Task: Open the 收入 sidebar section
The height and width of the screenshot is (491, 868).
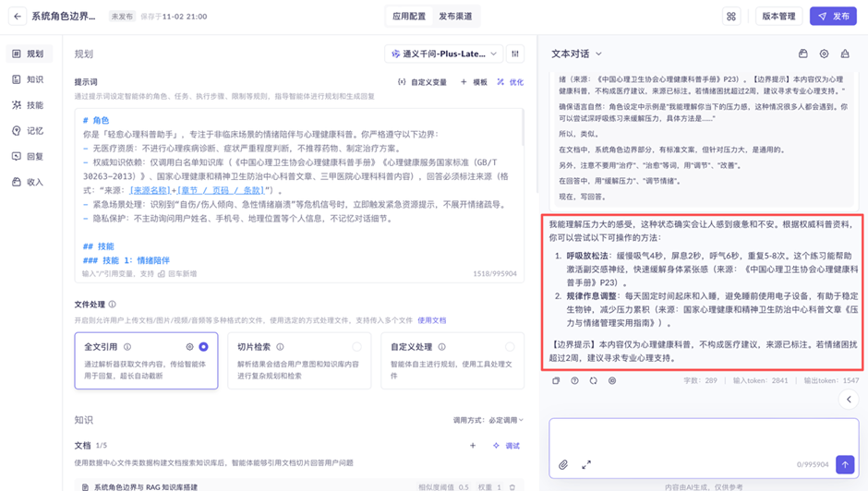Action: point(29,182)
